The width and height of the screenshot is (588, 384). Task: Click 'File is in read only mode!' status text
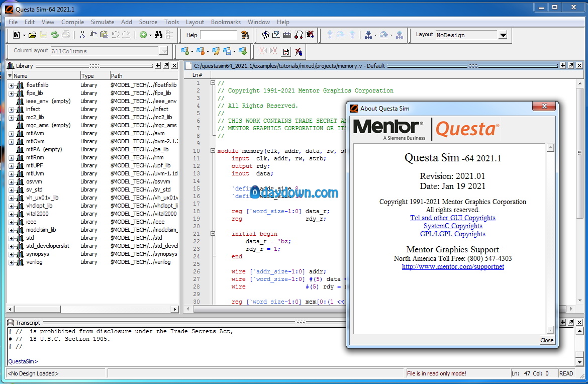click(437, 373)
